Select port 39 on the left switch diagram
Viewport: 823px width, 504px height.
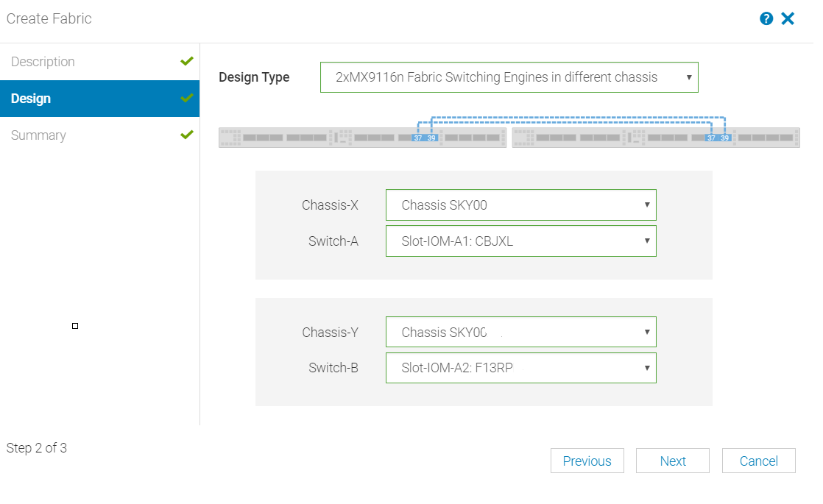(x=431, y=138)
